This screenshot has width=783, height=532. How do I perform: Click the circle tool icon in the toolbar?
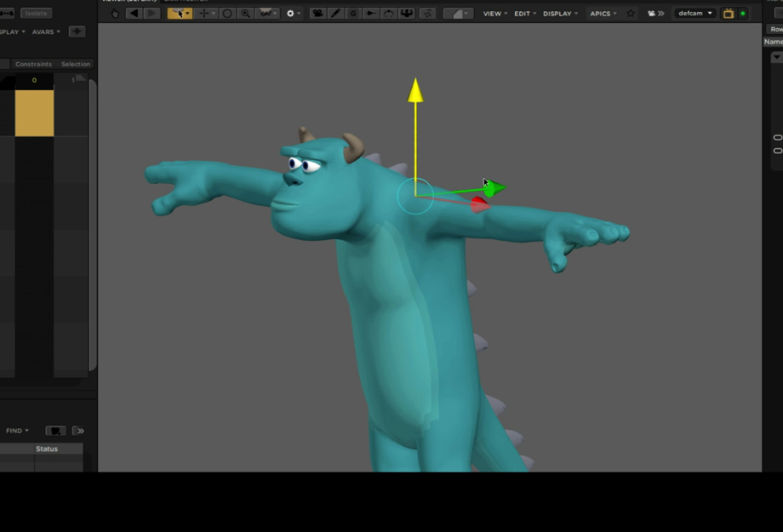[227, 14]
